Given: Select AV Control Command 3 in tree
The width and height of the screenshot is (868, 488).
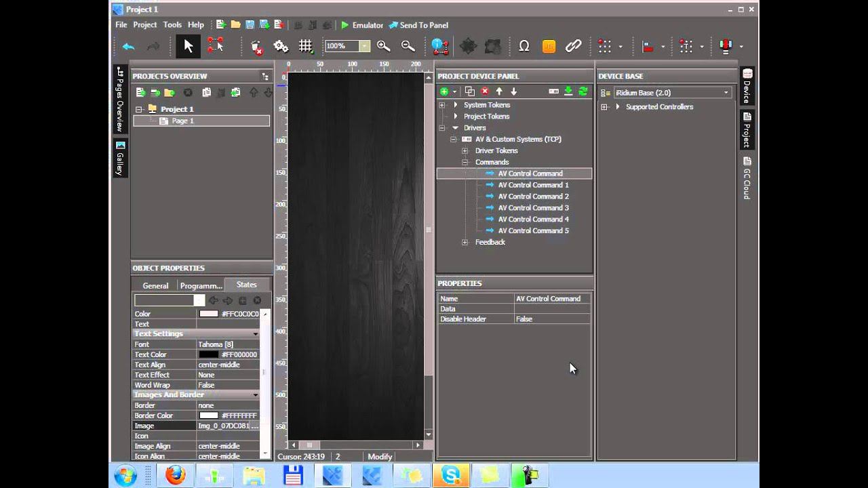Looking at the screenshot, I should point(533,207).
